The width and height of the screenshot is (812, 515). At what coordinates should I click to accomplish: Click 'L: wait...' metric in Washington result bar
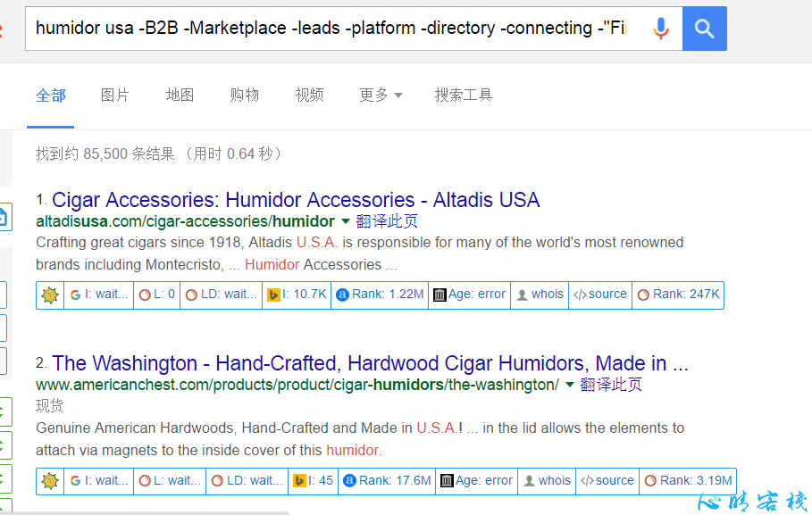point(170,481)
